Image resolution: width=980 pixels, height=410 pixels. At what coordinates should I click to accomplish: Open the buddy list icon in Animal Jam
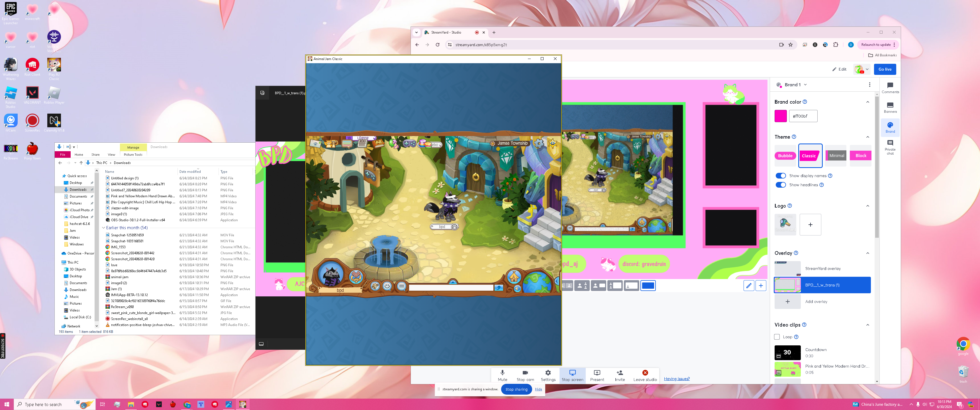click(331, 143)
